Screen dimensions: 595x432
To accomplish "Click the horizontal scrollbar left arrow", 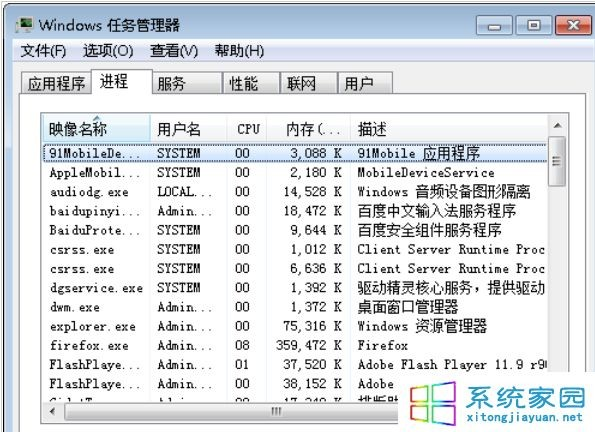I will coord(53,411).
